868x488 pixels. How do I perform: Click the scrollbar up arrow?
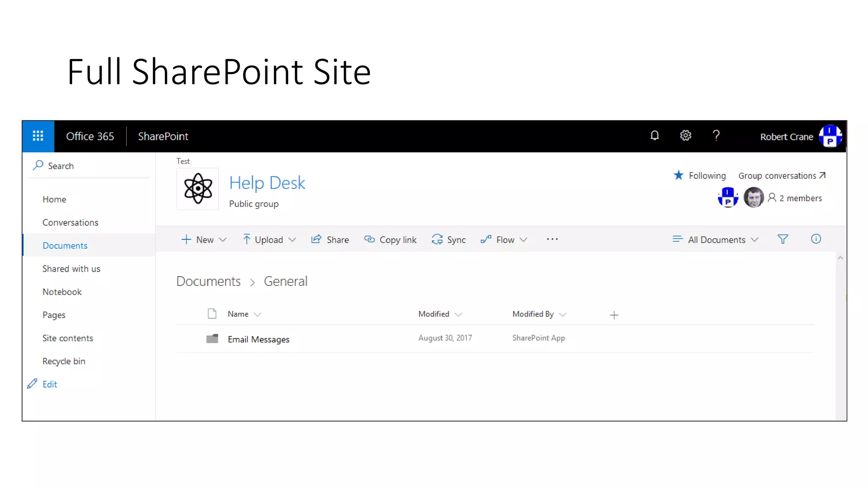tap(840, 258)
